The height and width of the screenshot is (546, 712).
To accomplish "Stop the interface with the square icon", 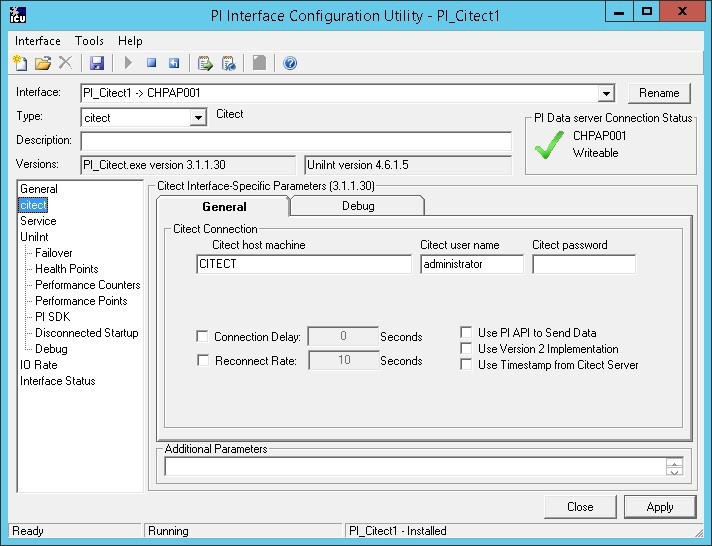I will click(152, 63).
